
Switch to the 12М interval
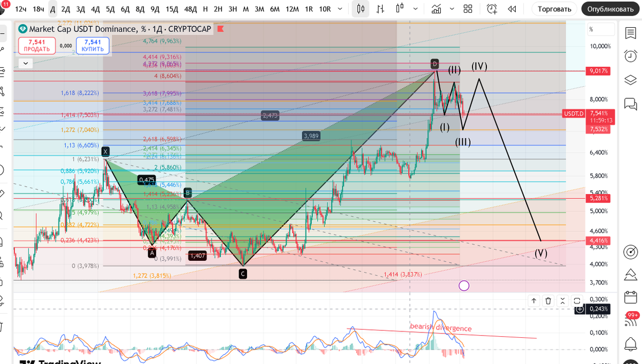coord(292,9)
